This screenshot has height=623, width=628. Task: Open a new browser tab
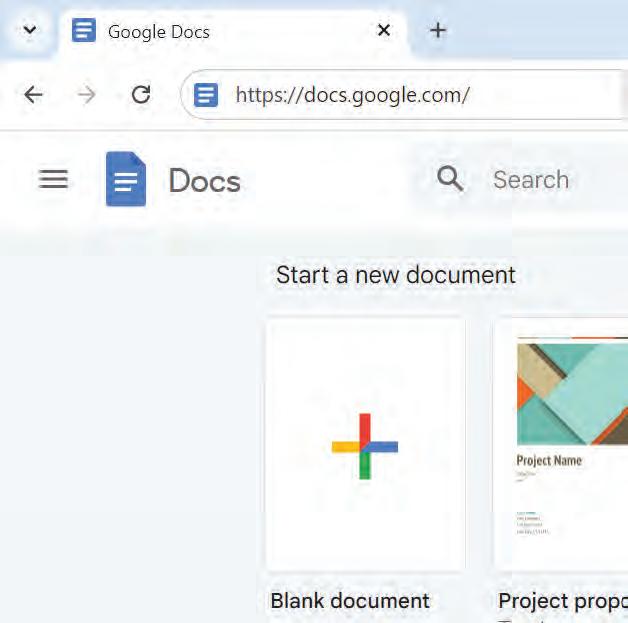[x=438, y=31]
